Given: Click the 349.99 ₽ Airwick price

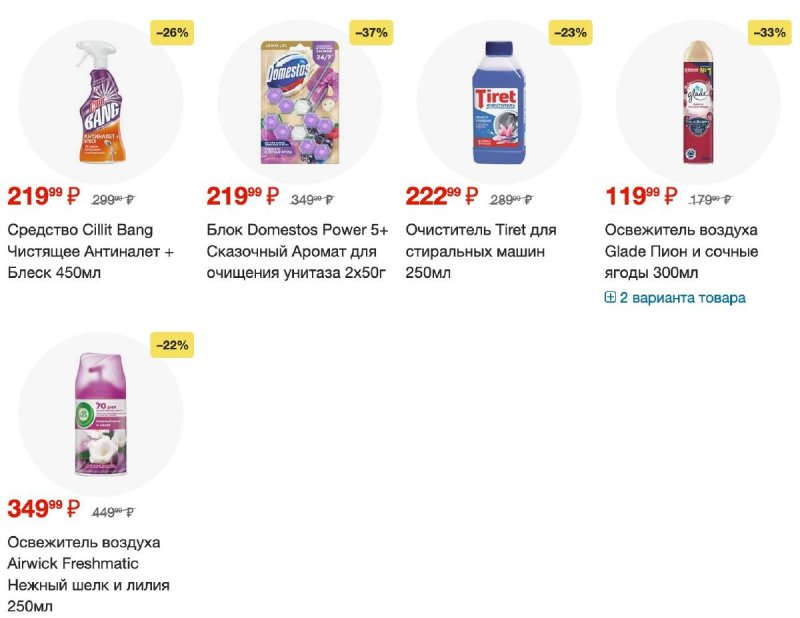Looking at the screenshot, I should (x=44, y=508).
